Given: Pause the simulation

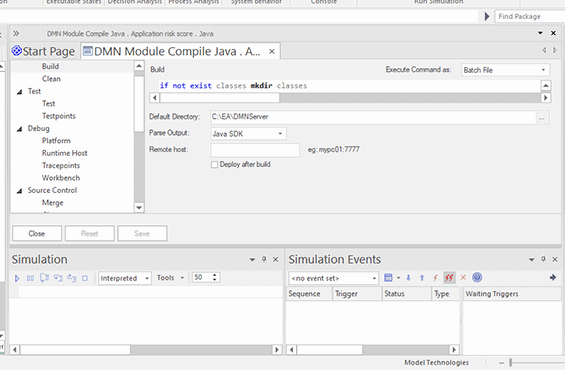Looking at the screenshot, I should point(30,278).
